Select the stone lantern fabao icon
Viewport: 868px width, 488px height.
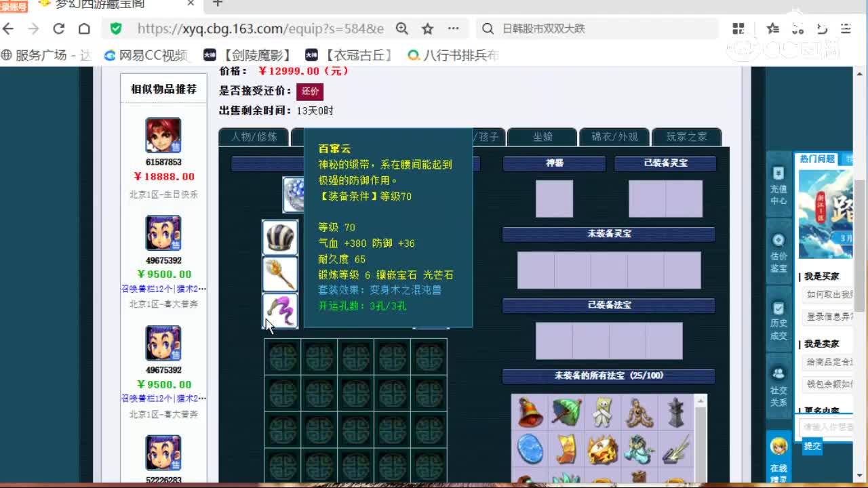[675, 412]
